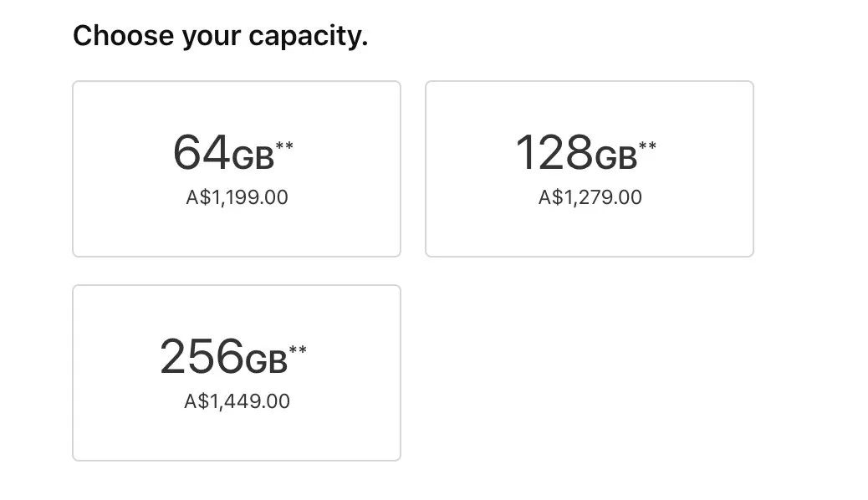The width and height of the screenshot is (868, 500).
Task: Select the mid-priced A$1,279.00 tile
Action: tap(589, 169)
